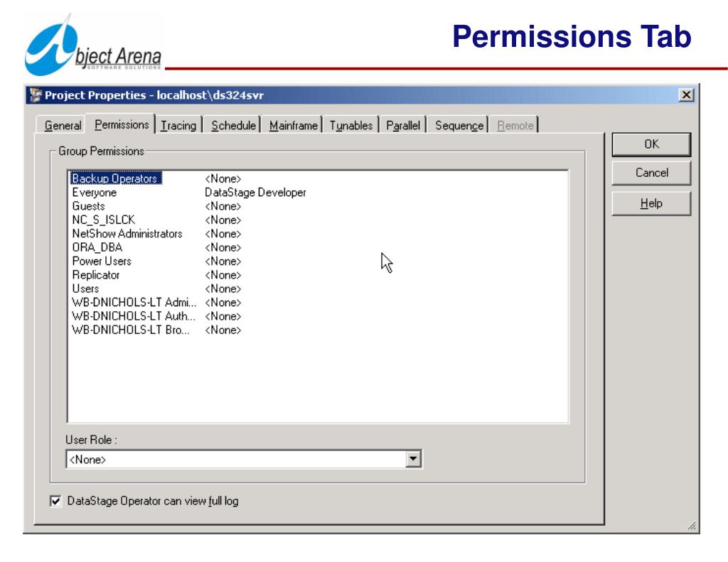Screen dimensions: 728x562
Task: Select the NetShow Administrators group
Action: click(x=127, y=234)
